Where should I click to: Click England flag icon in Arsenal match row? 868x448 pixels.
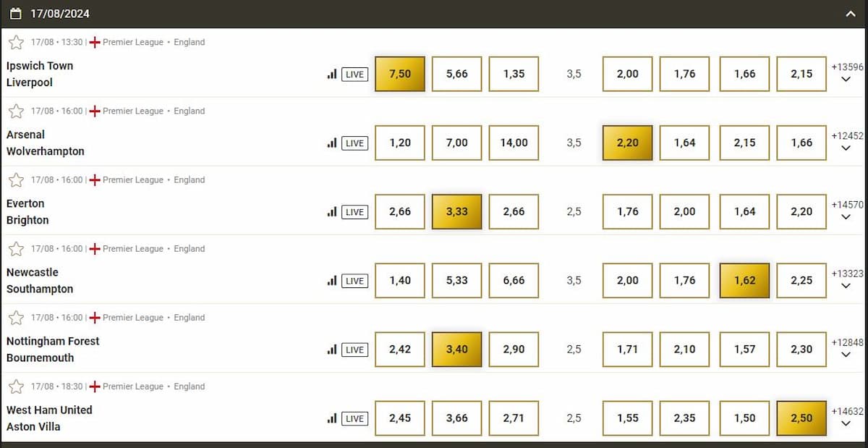[95, 111]
